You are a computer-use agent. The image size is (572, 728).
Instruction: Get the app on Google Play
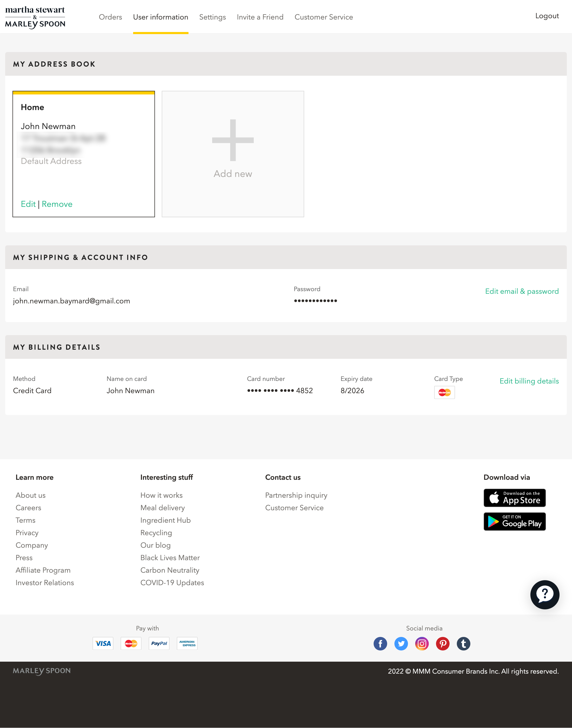coord(514,521)
